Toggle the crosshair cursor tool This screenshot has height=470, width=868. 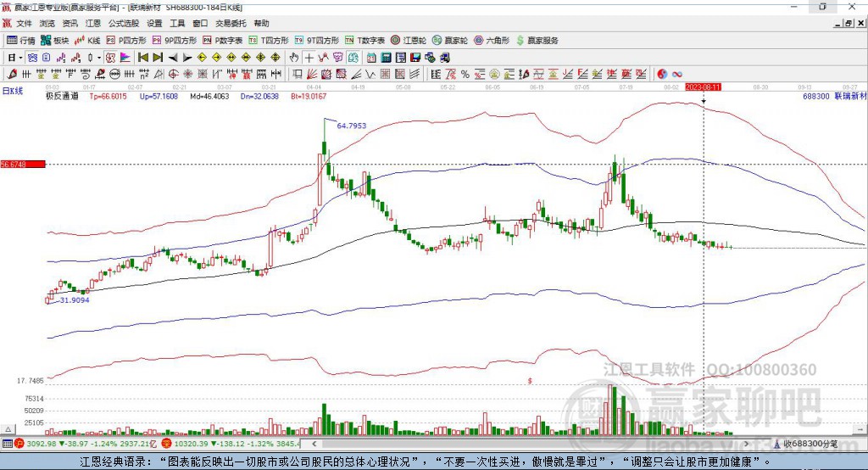[x=309, y=58]
